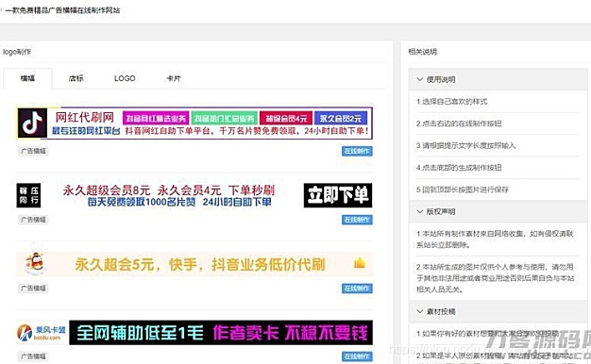Collapse the 版权声明 section
Image resolution: width=591 pixels, height=364 pixels.
tap(498, 211)
